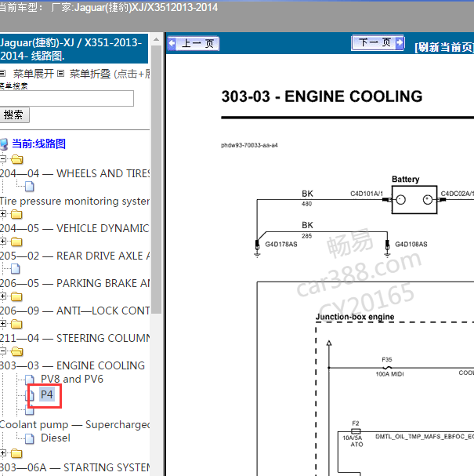Click the 当前:线路图 root heading
This screenshot has height=476, width=474.
click(38, 144)
